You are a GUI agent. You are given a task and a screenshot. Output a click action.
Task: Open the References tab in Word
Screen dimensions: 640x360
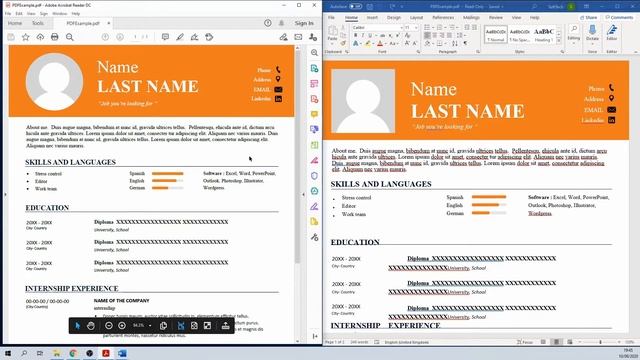coord(443,18)
